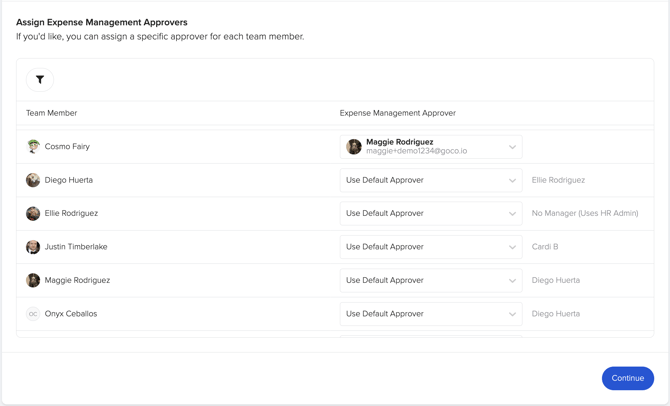The image size is (670, 406).
Task: Select the Onyx Ceballos name
Action: coord(71,314)
